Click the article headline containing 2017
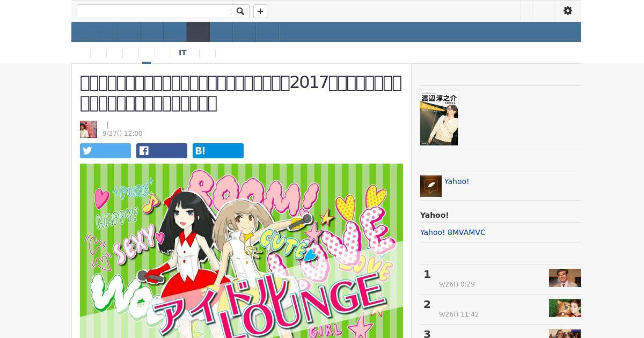The height and width of the screenshot is (338, 644). tap(241, 93)
